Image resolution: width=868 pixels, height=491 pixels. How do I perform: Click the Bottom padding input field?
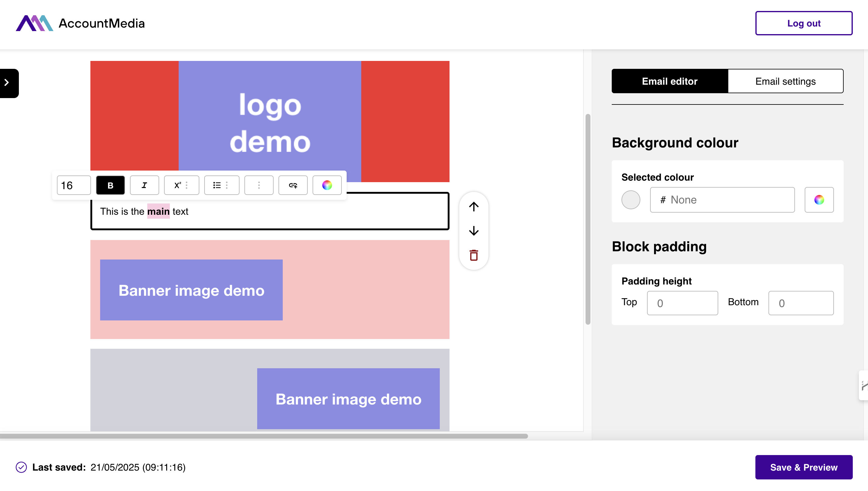click(x=801, y=303)
